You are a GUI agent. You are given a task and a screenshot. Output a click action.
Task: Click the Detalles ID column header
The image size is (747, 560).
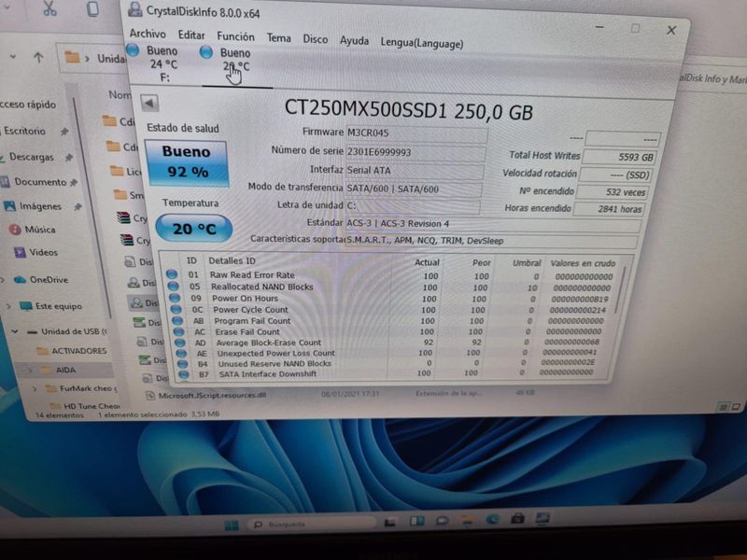pyautogui.click(x=232, y=260)
